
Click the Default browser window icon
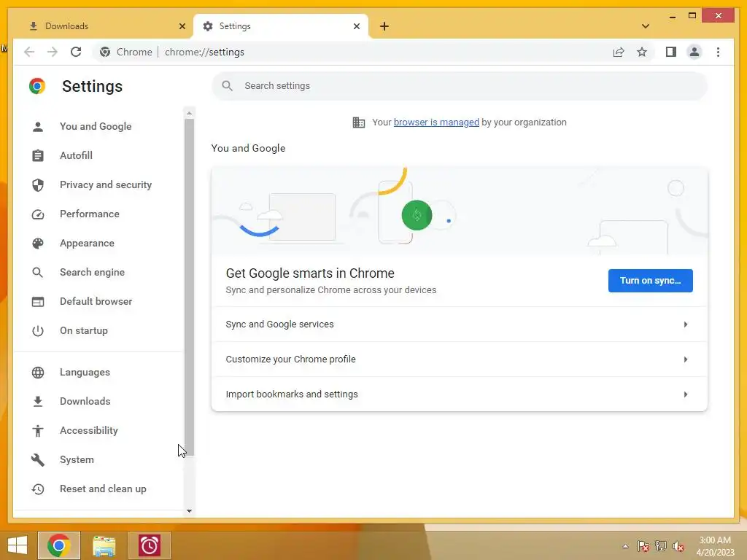point(38,301)
